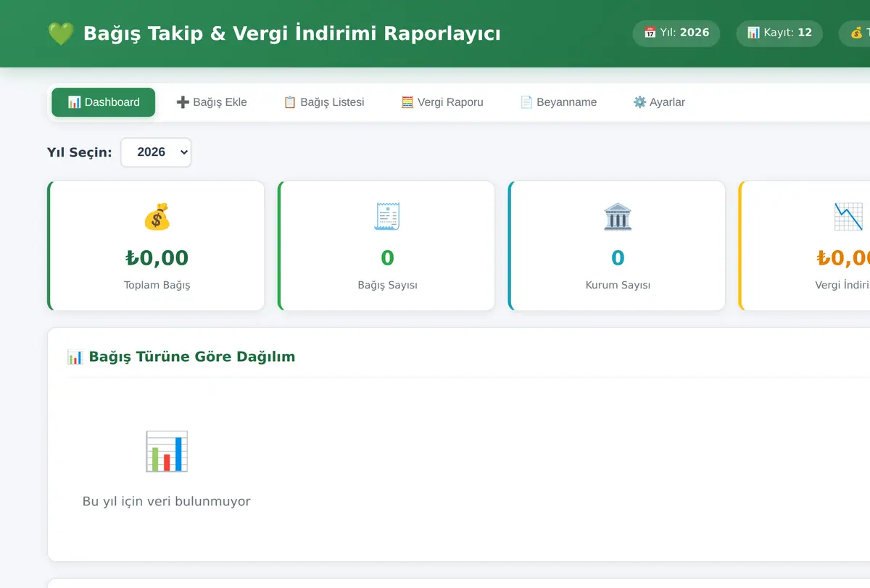Viewport: 870px width, 588px height.
Task: Click the chart icon in Dağılım heading
Action: [75, 357]
